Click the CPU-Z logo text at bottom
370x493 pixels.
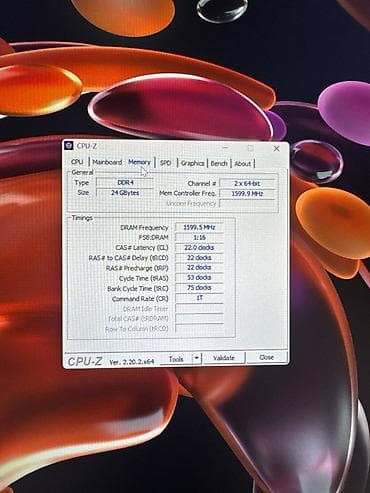(x=85, y=361)
